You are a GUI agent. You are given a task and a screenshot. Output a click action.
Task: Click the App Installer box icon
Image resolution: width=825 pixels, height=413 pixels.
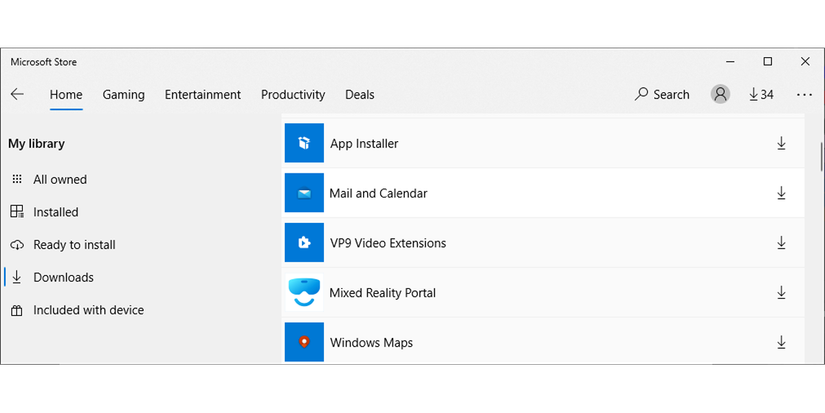click(x=304, y=143)
